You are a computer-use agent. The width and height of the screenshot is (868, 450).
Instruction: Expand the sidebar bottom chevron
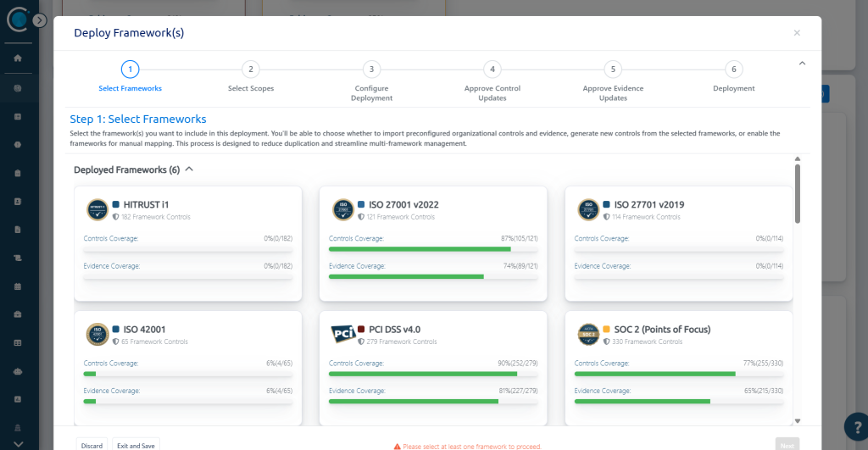point(18,444)
